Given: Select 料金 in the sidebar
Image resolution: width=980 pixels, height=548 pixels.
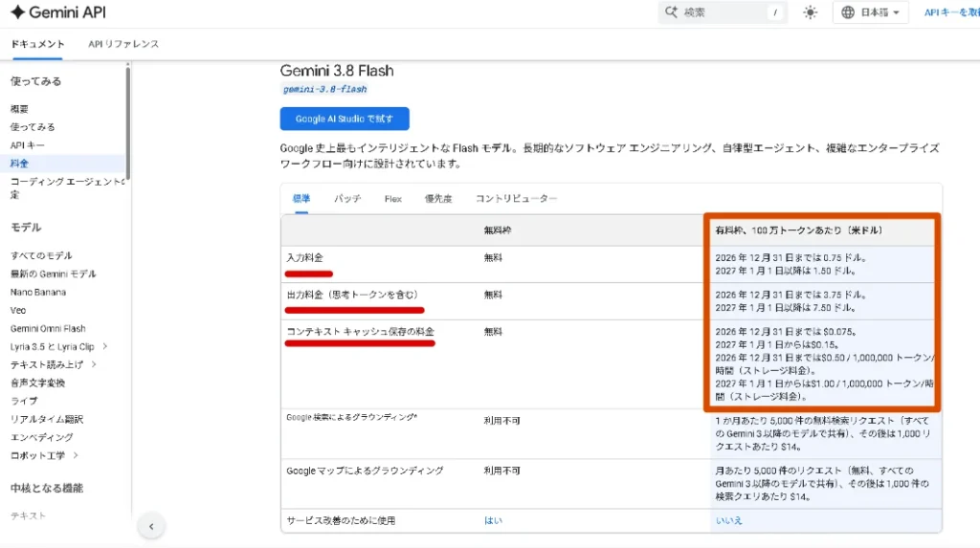Looking at the screenshot, I should click(x=19, y=164).
